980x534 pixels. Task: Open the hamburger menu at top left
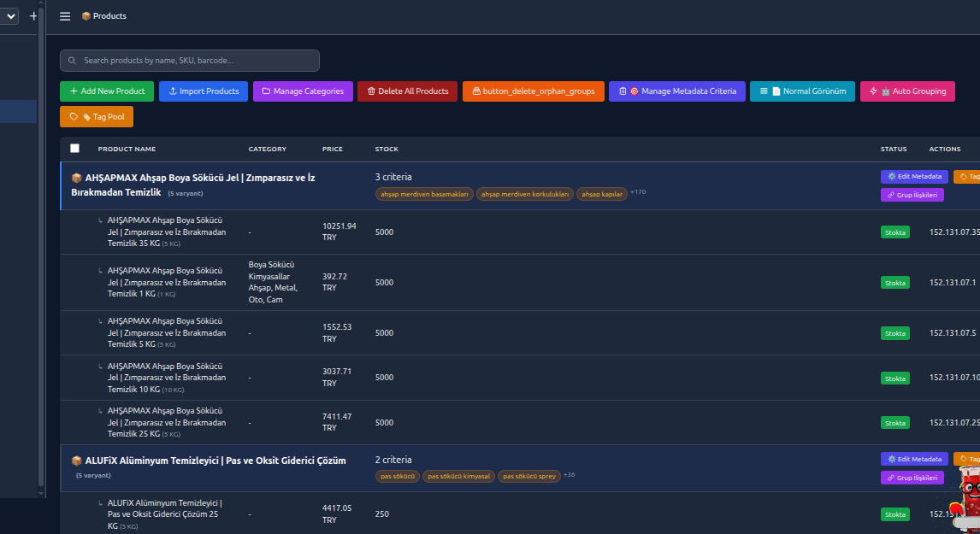(x=65, y=15)
